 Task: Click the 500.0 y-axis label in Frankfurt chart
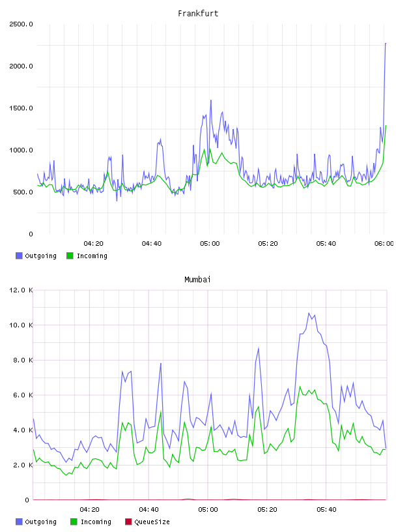click(23, 192)
